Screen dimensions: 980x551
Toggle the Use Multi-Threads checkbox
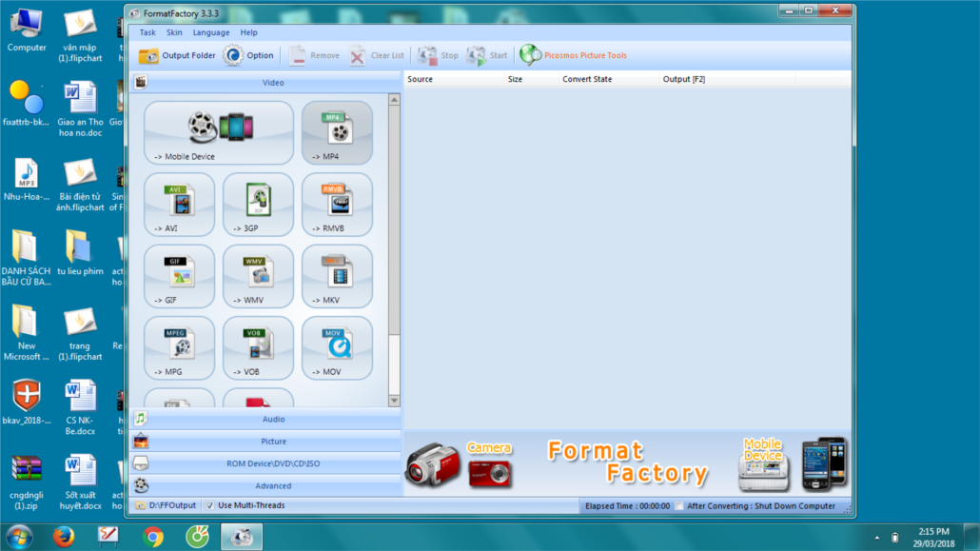(x=210, y=505)
